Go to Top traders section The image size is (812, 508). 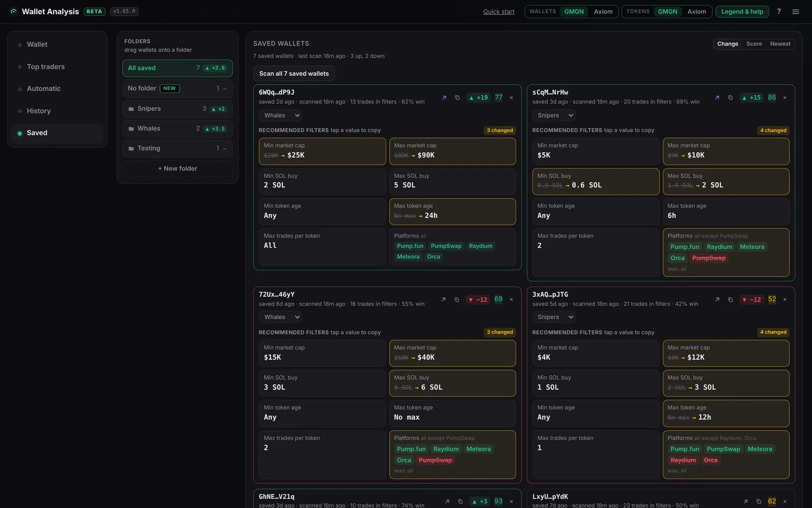click(57, 67)
